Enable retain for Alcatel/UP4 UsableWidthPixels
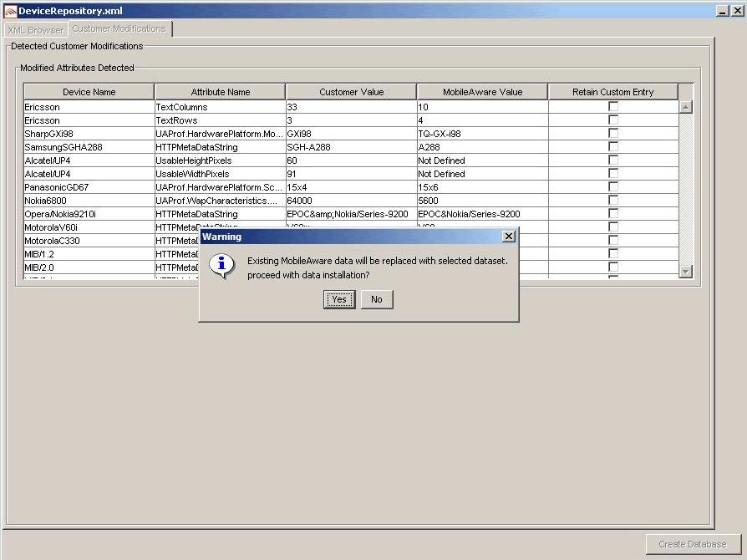 [x=613, y=173]
